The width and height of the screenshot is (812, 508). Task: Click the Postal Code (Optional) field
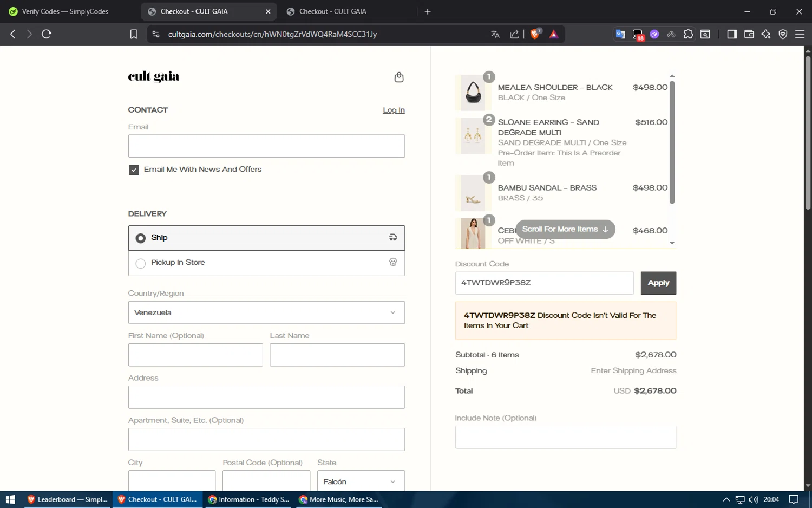[x=266, y=481]
